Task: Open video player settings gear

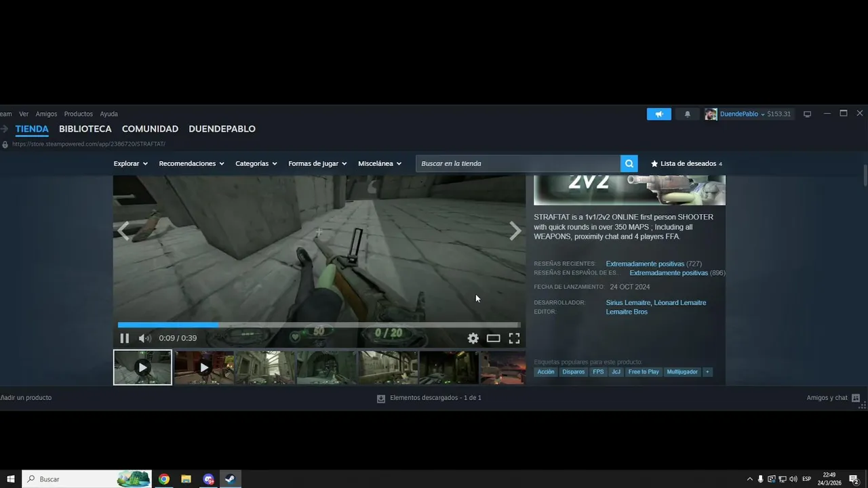Action: [473, 338]
